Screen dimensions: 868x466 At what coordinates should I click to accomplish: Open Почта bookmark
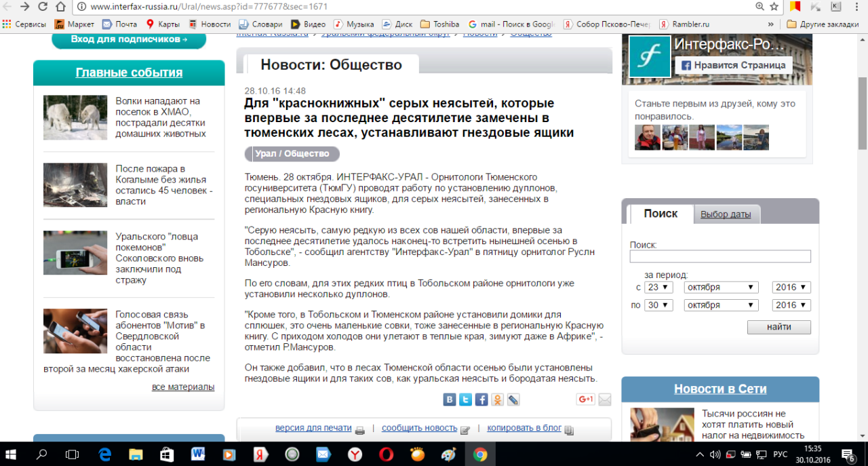[x=119, y=24]
